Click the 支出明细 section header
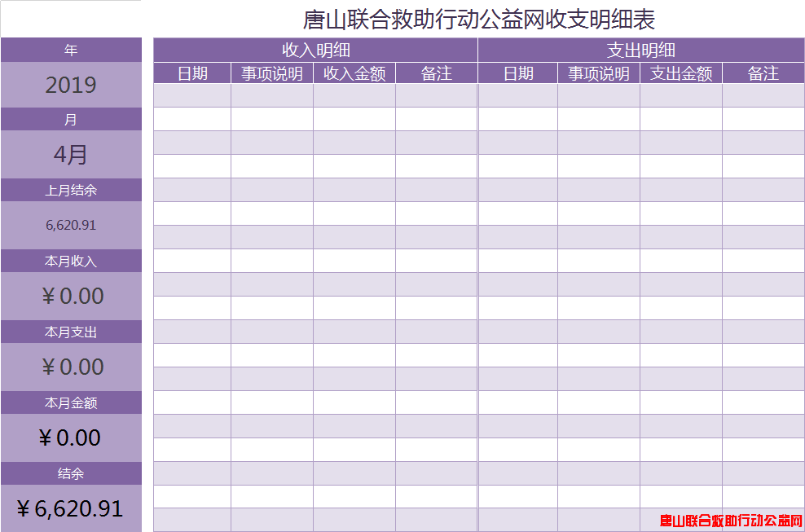This screenshot has width=805, height=532. [641, 50]
